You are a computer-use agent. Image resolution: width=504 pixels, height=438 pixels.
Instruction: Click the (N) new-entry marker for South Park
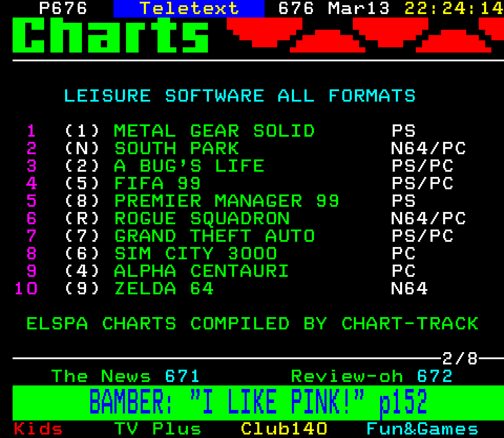click(x=82, y=148)
